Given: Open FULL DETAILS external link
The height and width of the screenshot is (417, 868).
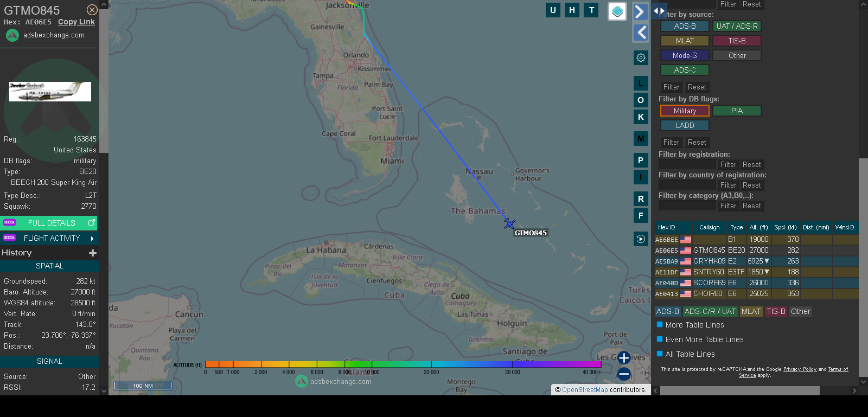Looking at the screenshot, I should click(49, 223).
